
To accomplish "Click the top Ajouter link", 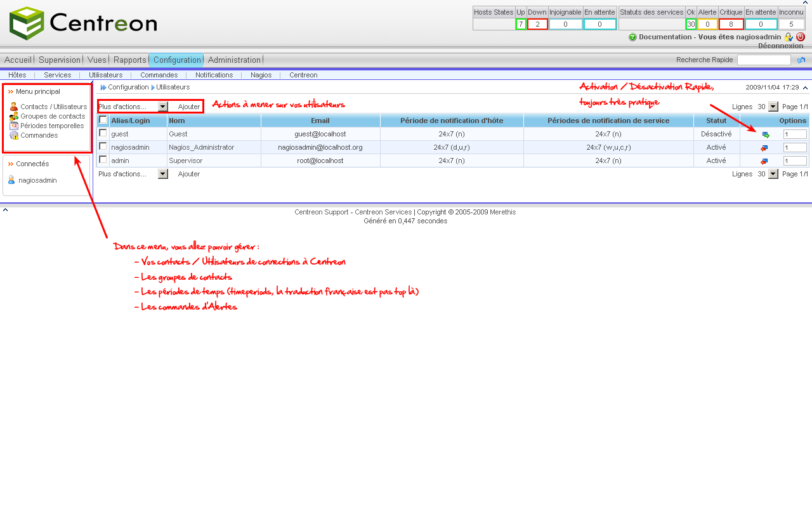I will point(189,107).
